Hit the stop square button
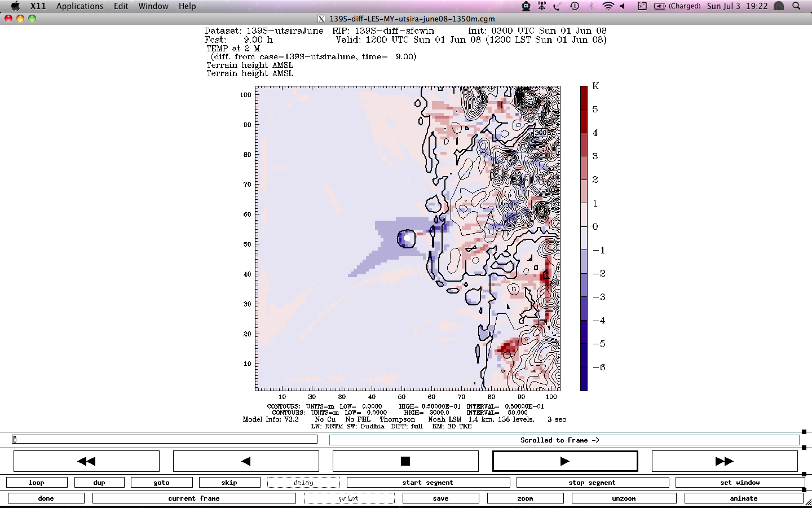 (x=405, y=461)
